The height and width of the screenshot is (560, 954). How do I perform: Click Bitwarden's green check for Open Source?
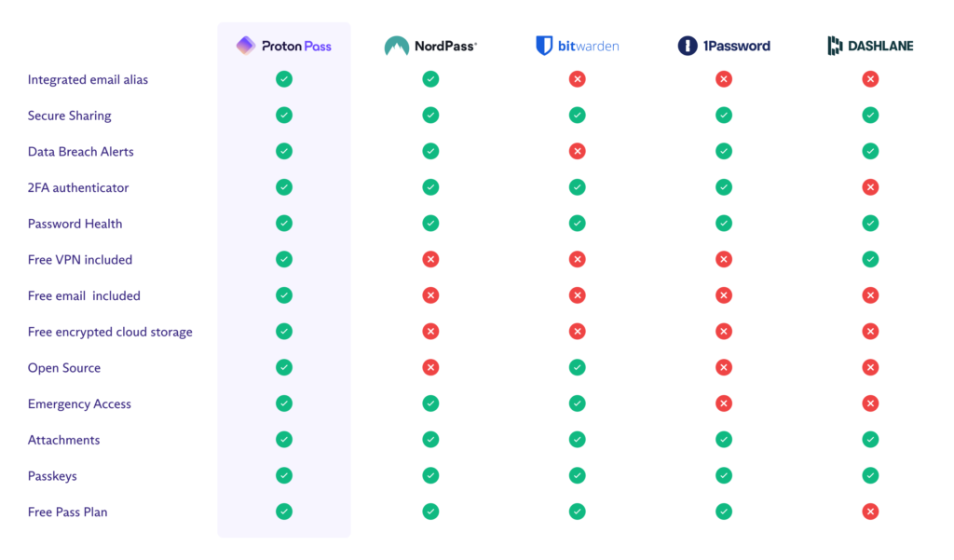pyautogui.click(x=578, y=368)
